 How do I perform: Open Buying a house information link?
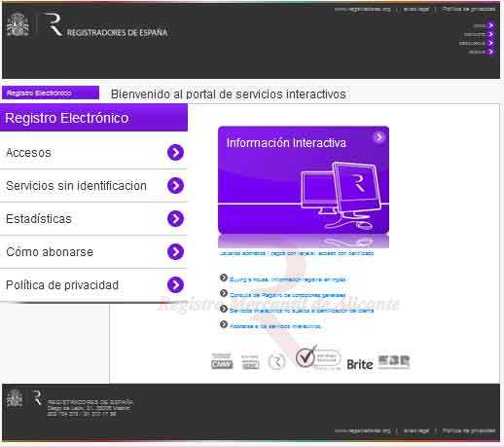pos(287,279)
